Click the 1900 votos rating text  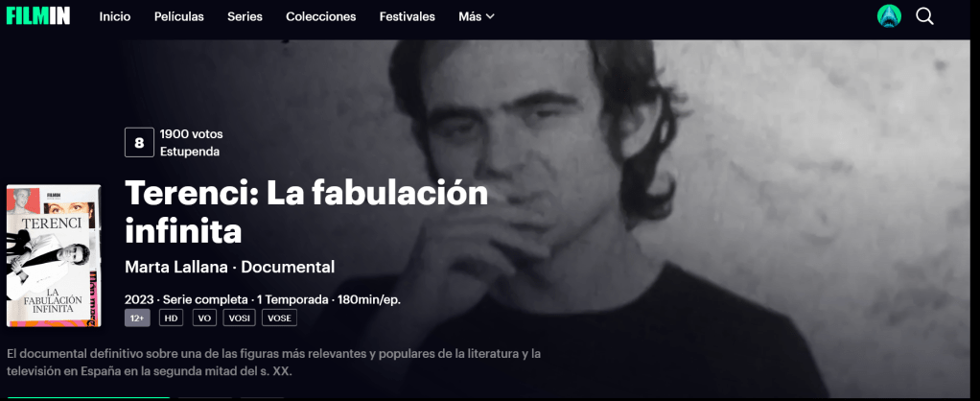tap(191, 134)
